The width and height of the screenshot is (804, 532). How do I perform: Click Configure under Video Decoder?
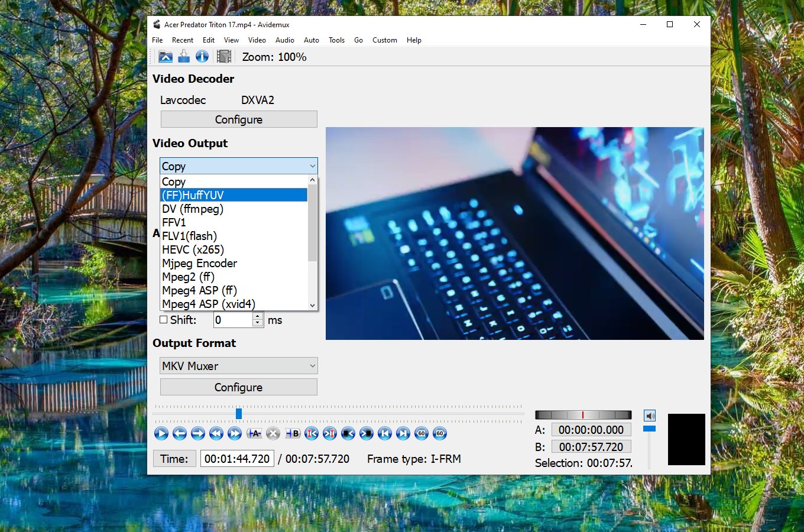point(238,119)
